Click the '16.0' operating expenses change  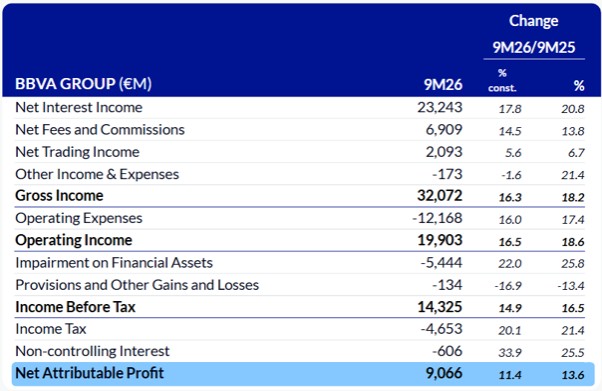click(510, 220)
